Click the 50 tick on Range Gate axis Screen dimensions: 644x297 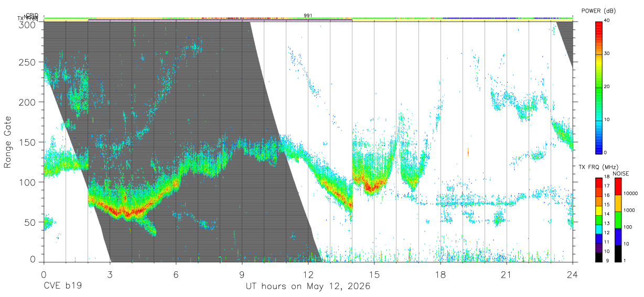click(x=30, y=222)
